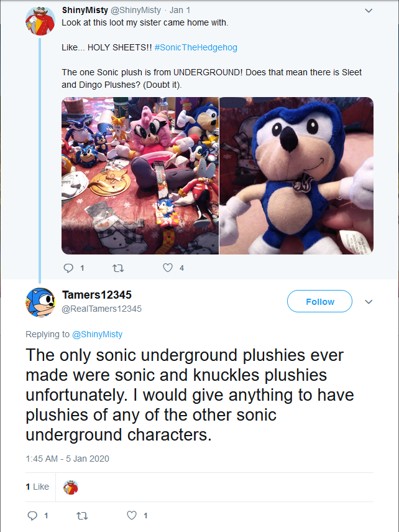Reply to ShinyMisty's original tweet
Screen dimensions: 399x532
point(69,268)
